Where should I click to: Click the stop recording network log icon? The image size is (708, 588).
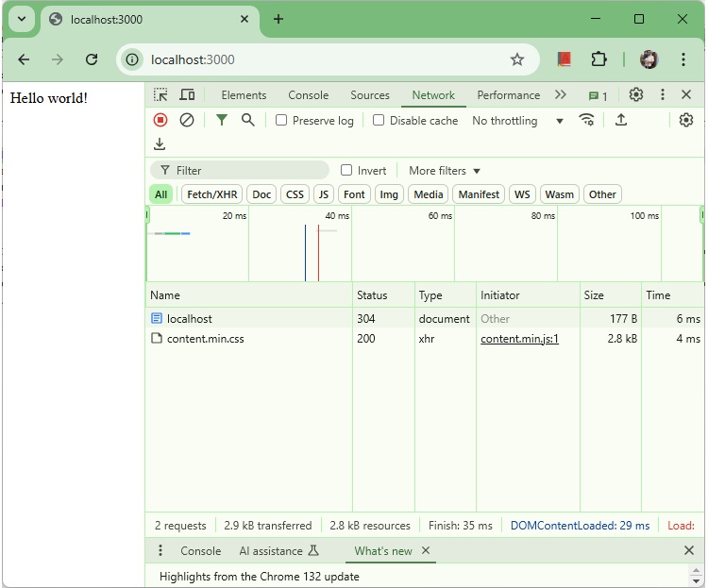[160, 120]
